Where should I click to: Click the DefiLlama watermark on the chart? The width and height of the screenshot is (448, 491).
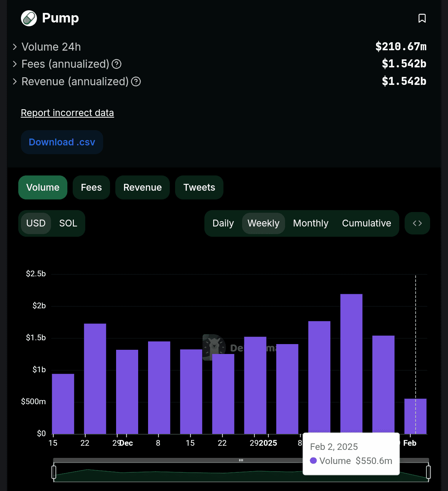pos(240,347)
